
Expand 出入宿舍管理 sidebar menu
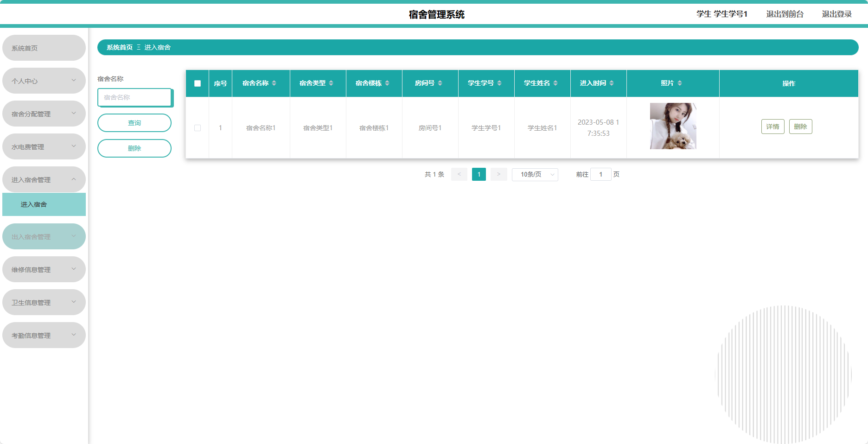pyautogui.click(x=44, y=236)
